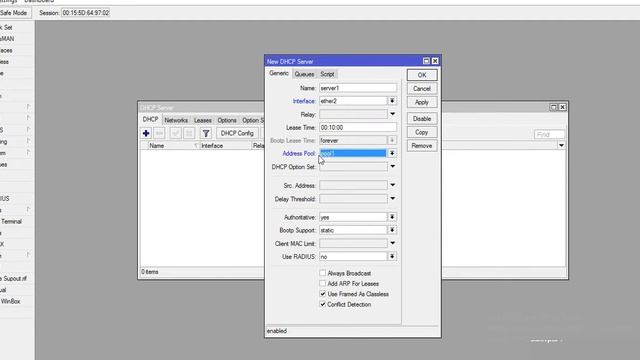This screenshot has height=360, width=640.
Task: Click the Find search box in DHCP Server
Action: coord(549,134)
